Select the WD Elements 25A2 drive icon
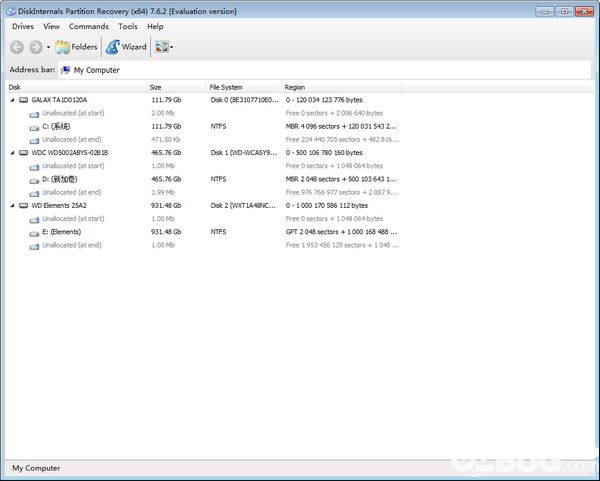The image size is (600, 481). [24, 205]
